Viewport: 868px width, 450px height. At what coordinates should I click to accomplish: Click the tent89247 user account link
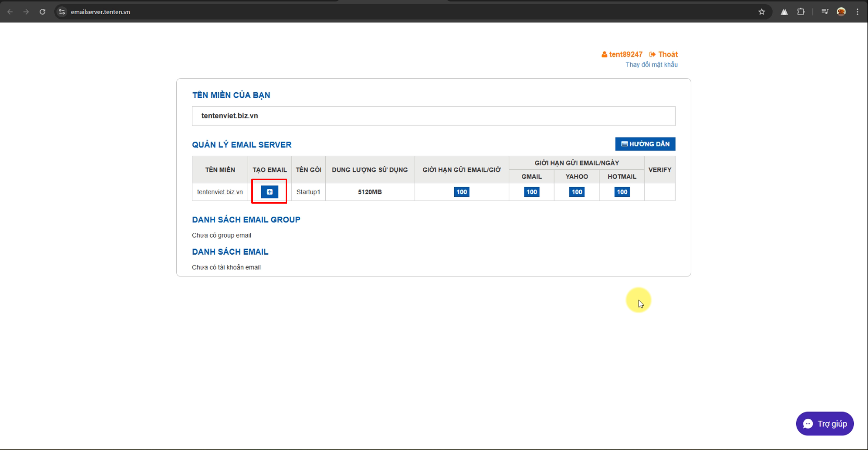(x=622, y=54)
